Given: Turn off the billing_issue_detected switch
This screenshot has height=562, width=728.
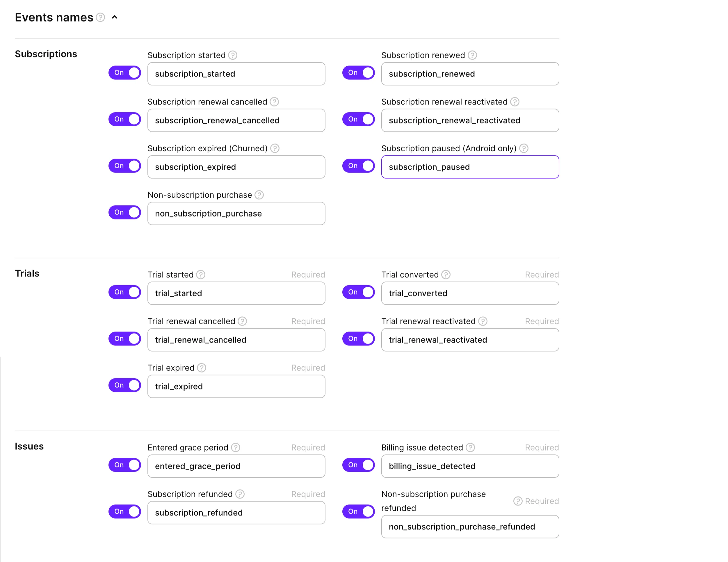Looking at the screenshot, I should click(x=358, y=465).
